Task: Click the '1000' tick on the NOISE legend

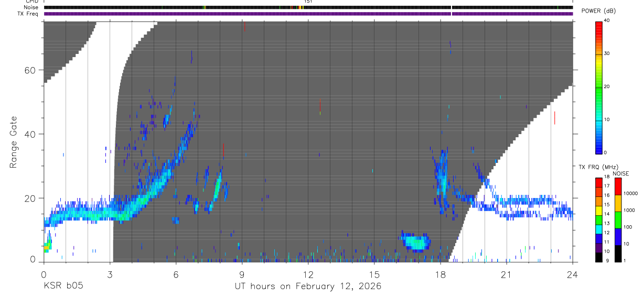Action: (x=630, y=210)
